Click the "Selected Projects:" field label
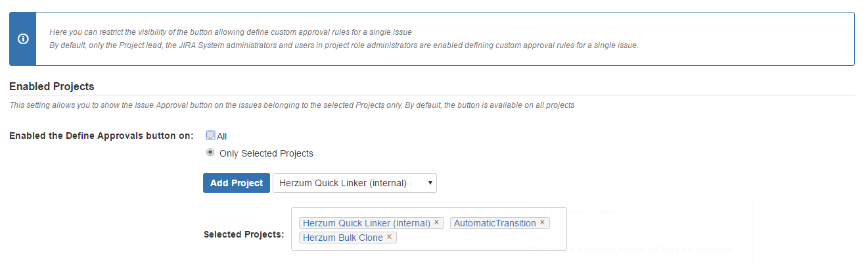 coord(244,234)
